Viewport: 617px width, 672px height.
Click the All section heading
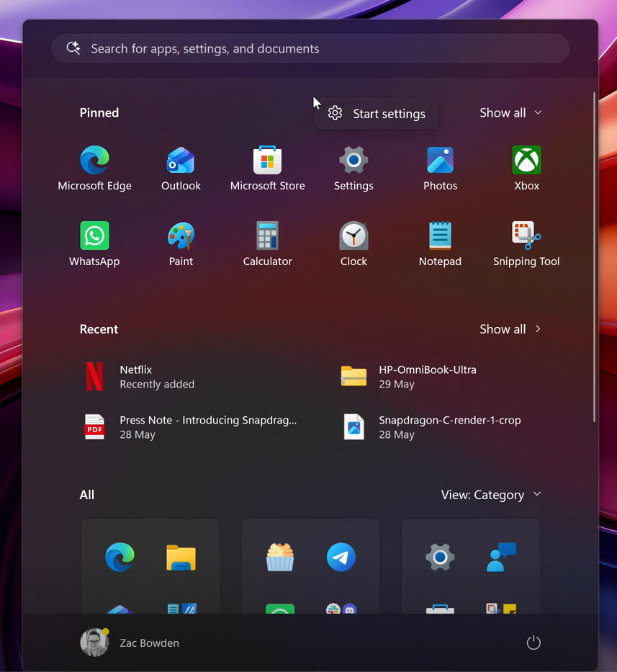[86, 495]
